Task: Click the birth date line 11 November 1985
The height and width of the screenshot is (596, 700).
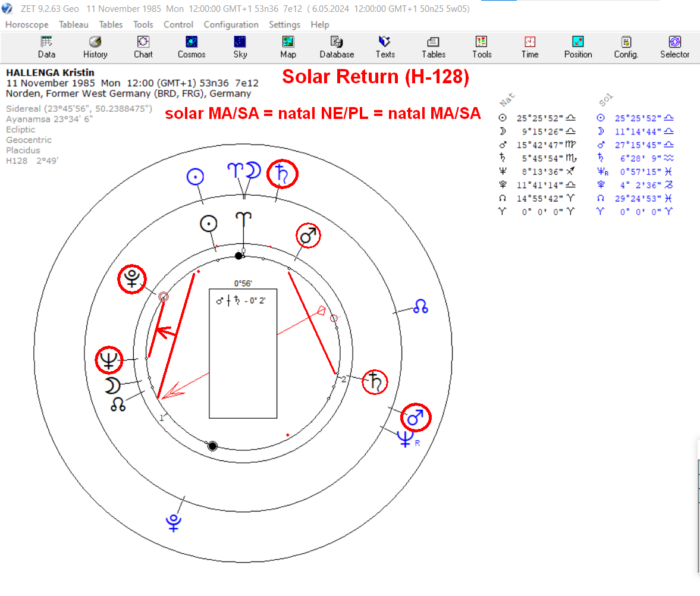Action: (132, 83)
